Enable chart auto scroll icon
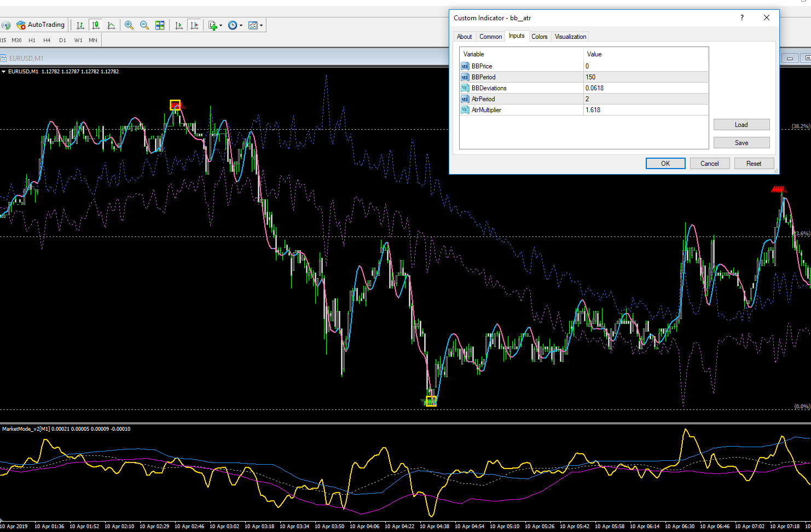Viewport: 811px width, 532px height. 178,25
